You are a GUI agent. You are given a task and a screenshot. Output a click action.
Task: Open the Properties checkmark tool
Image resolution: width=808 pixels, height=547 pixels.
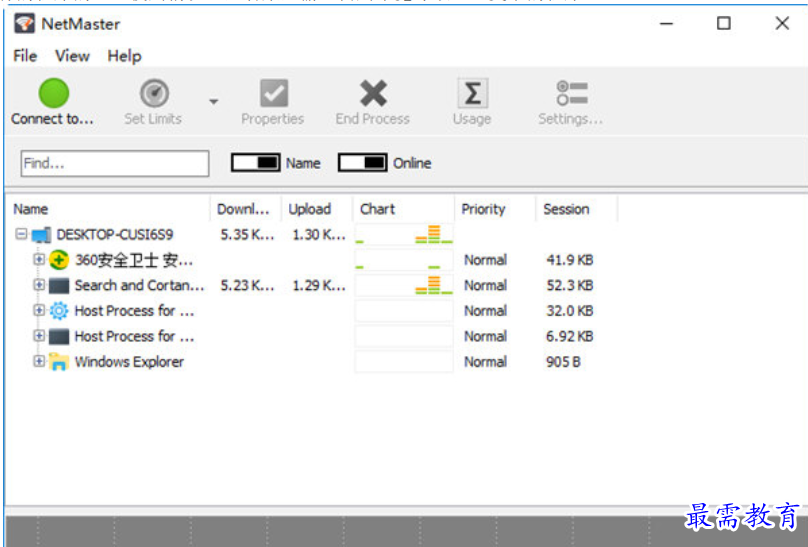click(274, 93)
